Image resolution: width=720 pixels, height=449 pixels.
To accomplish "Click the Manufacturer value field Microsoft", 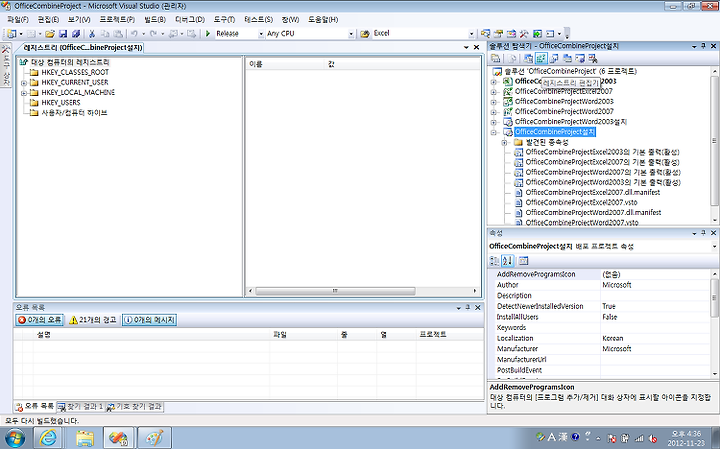I will pos(655,349).
